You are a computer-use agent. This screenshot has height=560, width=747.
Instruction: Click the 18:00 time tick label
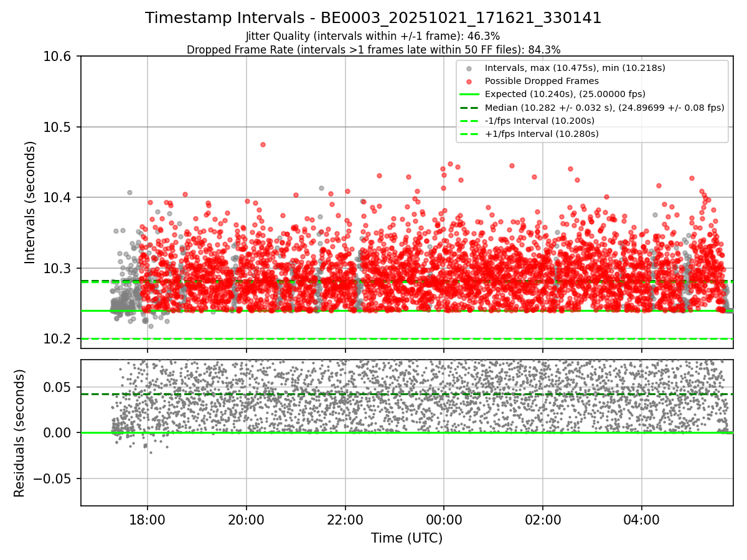coord(147,520)
